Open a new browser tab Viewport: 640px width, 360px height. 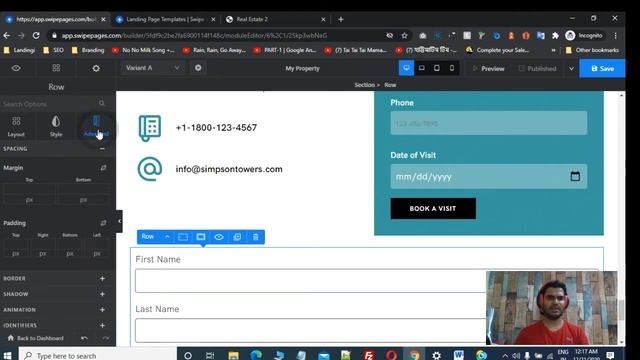(x=341, y=19)
